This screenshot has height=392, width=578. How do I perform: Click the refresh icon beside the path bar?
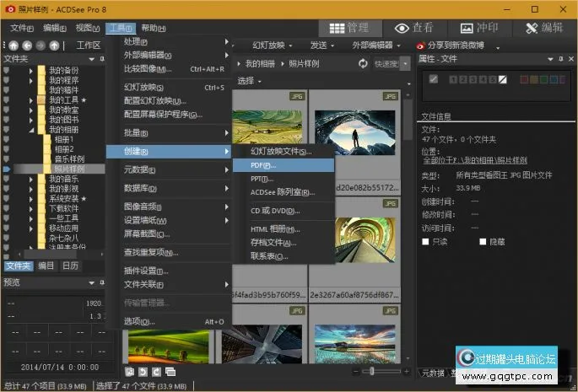click(x=363, y=63)
